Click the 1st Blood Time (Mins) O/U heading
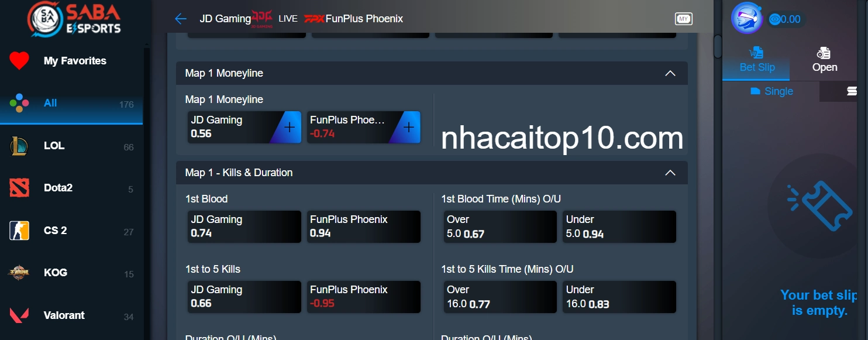This screenshot has width=868, height=340. point(501,199)
